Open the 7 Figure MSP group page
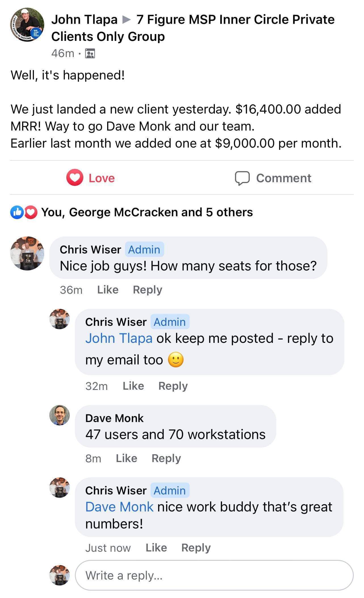Screen dimensions: 364x598 click(x=235, y=20)
